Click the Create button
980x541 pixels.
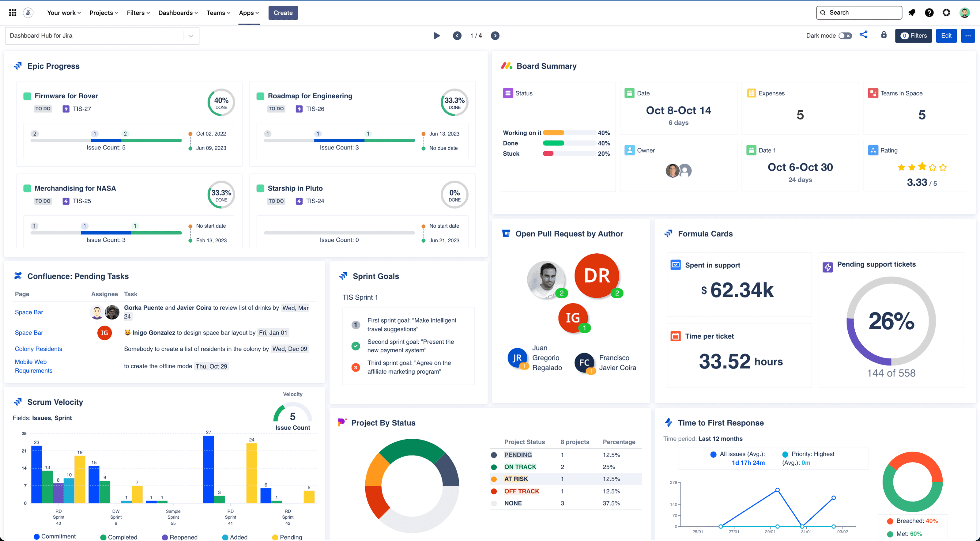click(283, 13)
